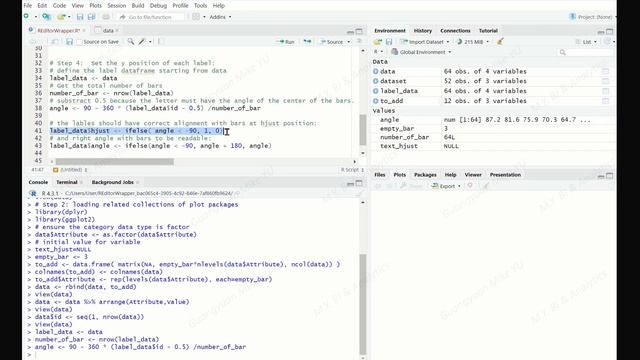Switch to the Connections tab
The image size is (640, 360).
tap(455, 31)
